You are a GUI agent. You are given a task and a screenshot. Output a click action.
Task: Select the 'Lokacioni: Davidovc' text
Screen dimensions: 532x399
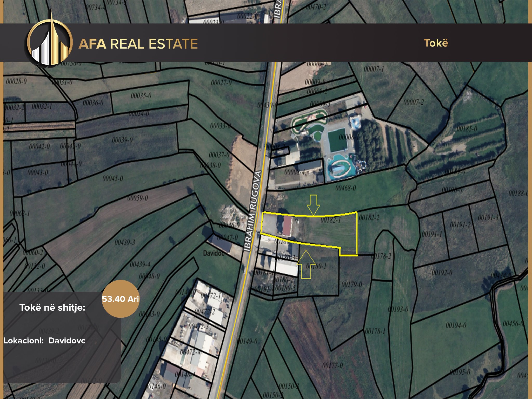click(44, 341)
